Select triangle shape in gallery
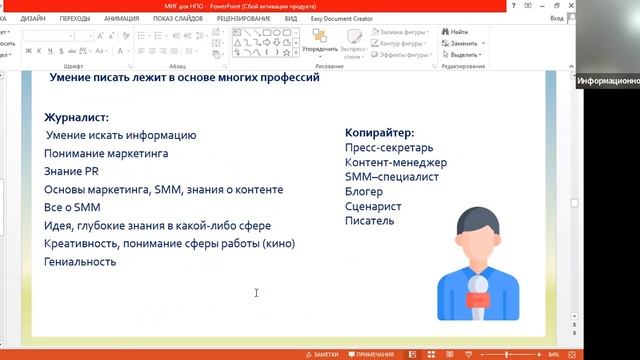Viewport: 640px width, 360px height. (x=237, y=42)
